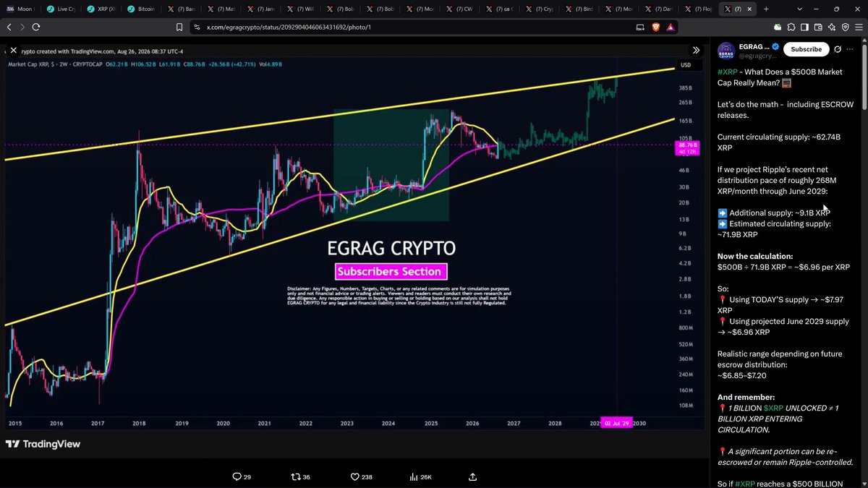Reload the current page
The image size is (868, 488).
click(35, 27)
